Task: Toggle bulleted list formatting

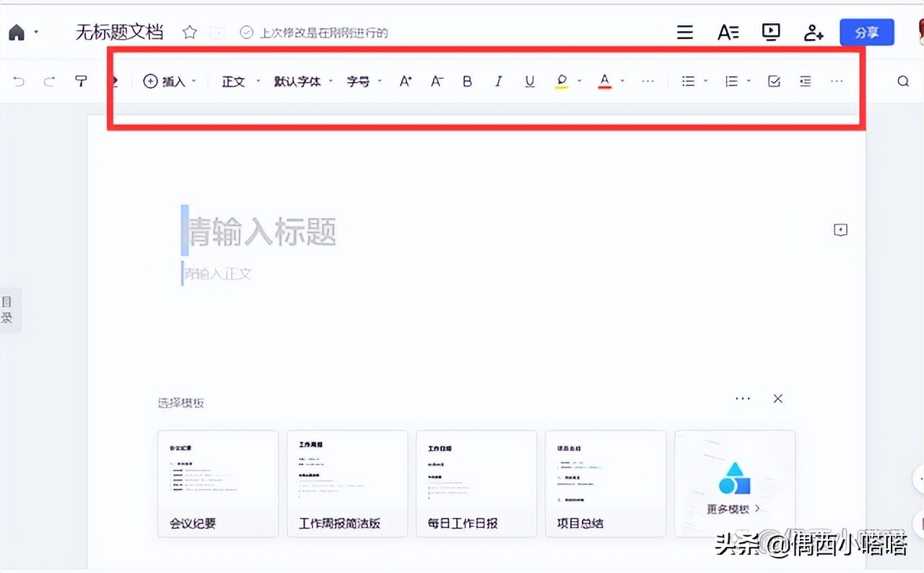Action: point(688,81)
